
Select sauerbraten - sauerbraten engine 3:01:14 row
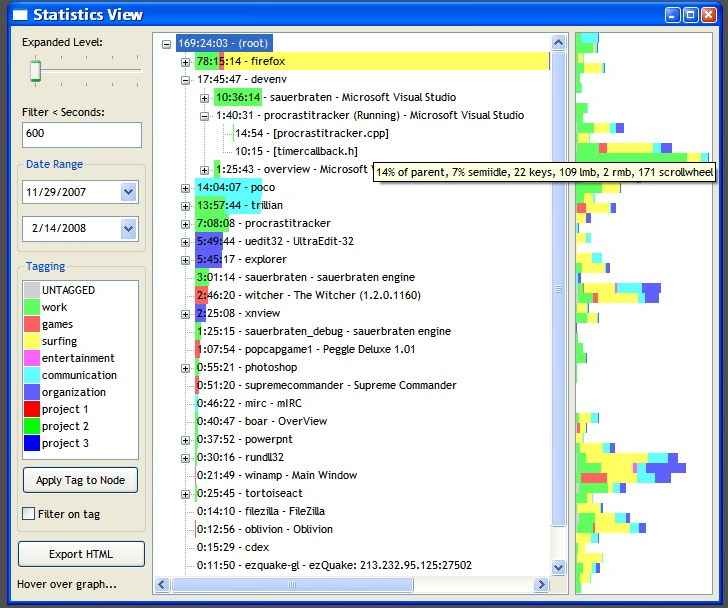[x=306, y=278]
